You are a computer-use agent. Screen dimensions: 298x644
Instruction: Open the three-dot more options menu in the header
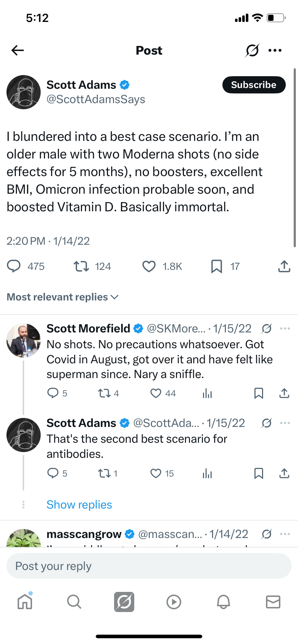pos(275,50)
